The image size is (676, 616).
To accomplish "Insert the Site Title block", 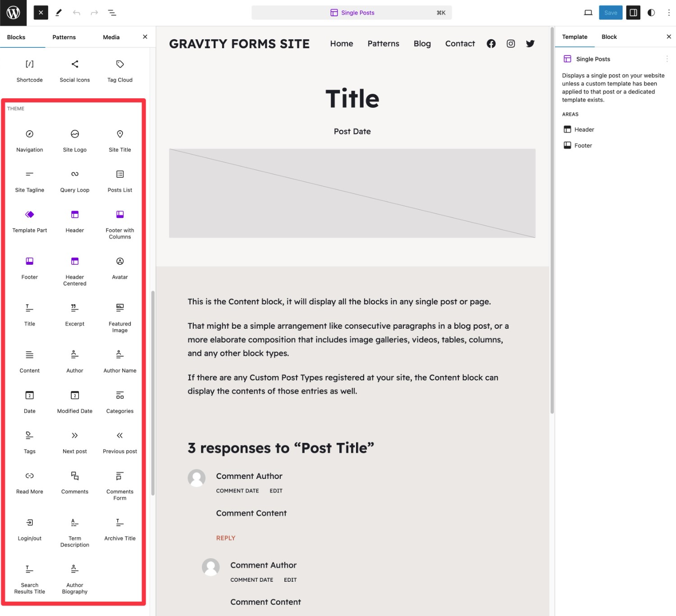I will click(x=120, y=141).
